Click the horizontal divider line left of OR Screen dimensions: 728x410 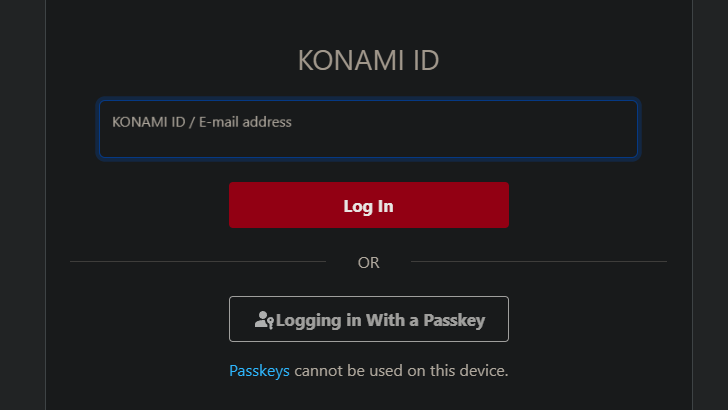198,262
